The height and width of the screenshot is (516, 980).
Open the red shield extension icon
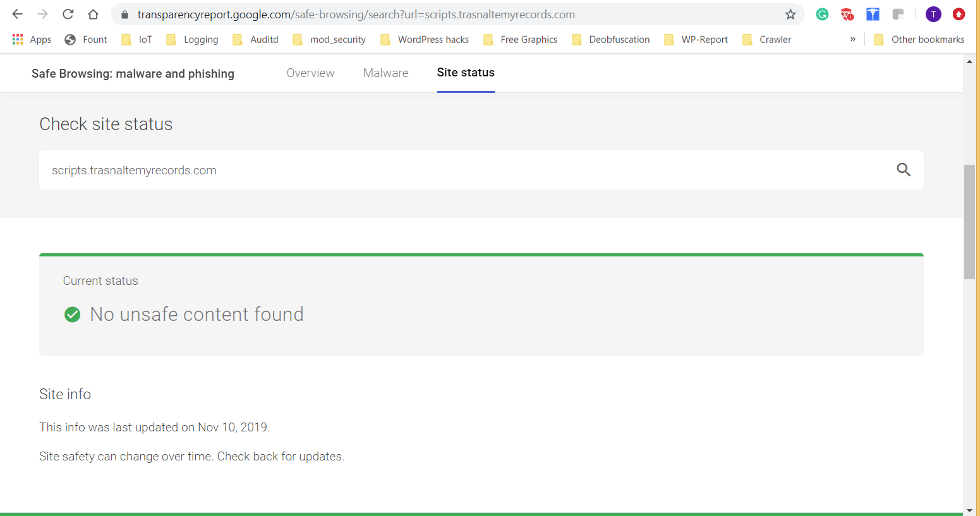tap(847, 15)
